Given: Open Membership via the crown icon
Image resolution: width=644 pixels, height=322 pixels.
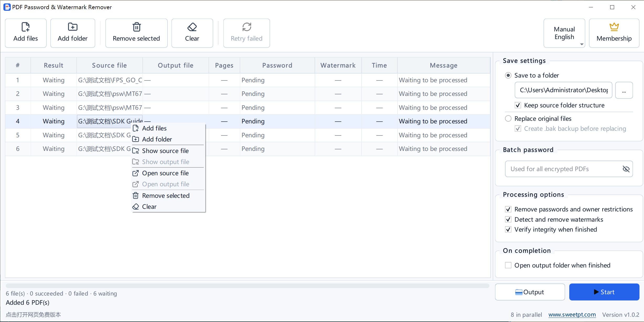Looking at the screenshot, I should click(x=614, y=27).
